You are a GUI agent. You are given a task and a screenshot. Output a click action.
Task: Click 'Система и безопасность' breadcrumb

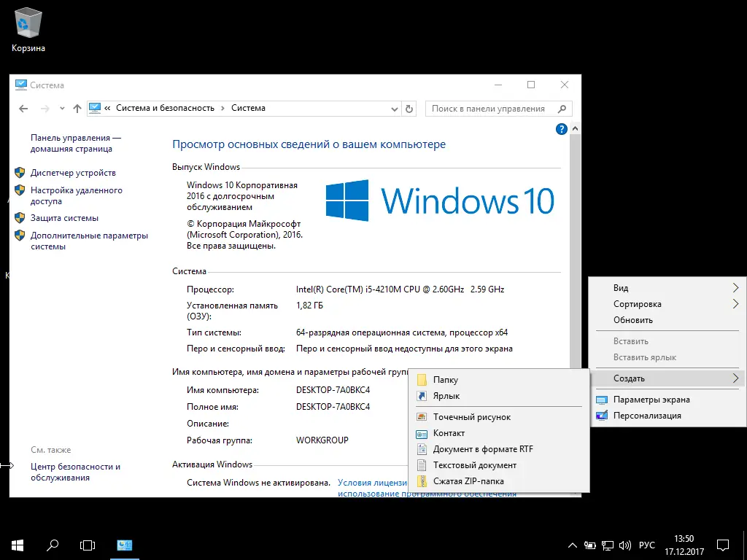pyautogui.click(x=165, y=108)
